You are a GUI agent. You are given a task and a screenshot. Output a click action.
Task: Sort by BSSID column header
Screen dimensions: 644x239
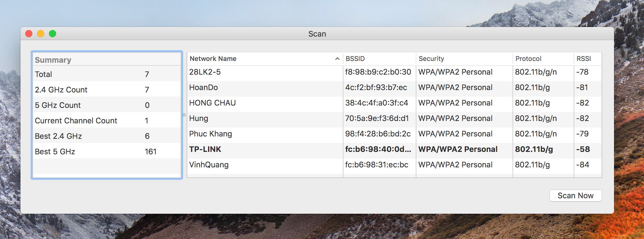point(379,59)
